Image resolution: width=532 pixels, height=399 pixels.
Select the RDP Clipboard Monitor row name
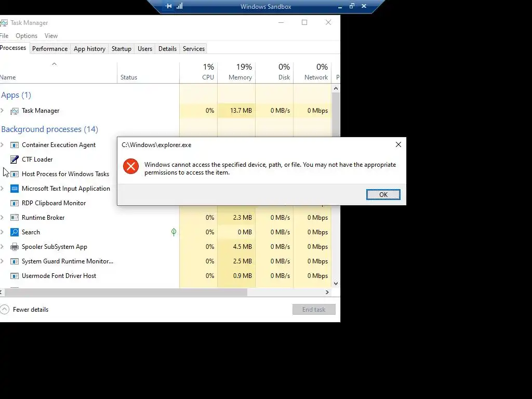[x=54, y=203]
